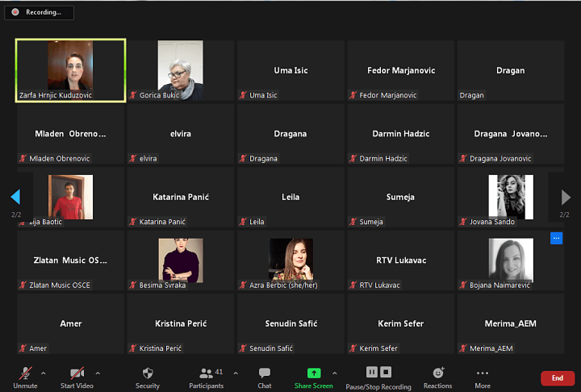The image size is (581, 392).
Task: Expand the arrow next to Participants
Action: (x=236, y=373)
